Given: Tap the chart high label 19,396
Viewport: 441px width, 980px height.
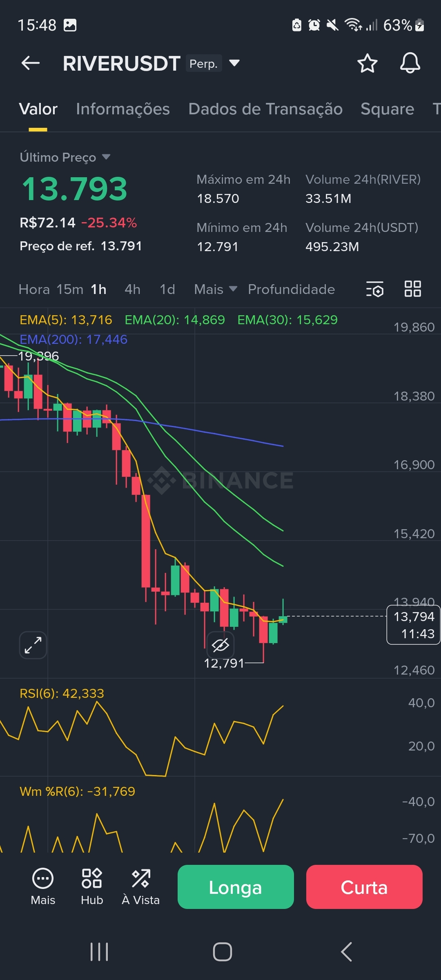Looking at the screenshot, I should click(38, 356).
